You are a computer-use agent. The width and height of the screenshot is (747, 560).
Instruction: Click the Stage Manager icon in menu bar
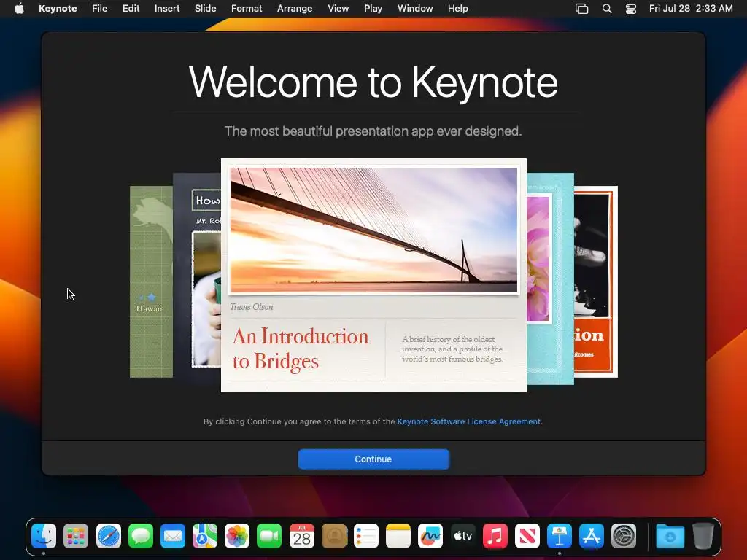tap(581, 9)
